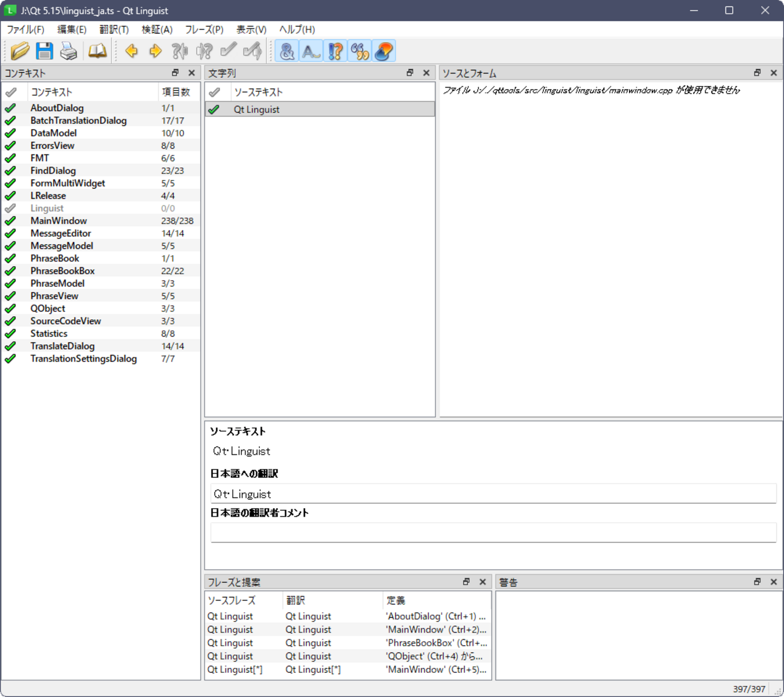The width and height of the screenshot is (784, 697).
Task: Select the FormMultiWidget context
Action: pos(101,183)
